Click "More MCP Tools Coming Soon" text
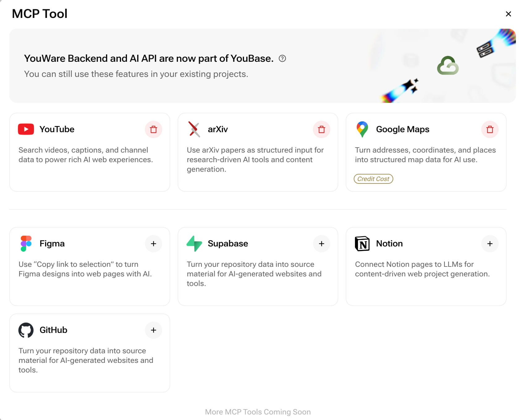 coord(258,412)
